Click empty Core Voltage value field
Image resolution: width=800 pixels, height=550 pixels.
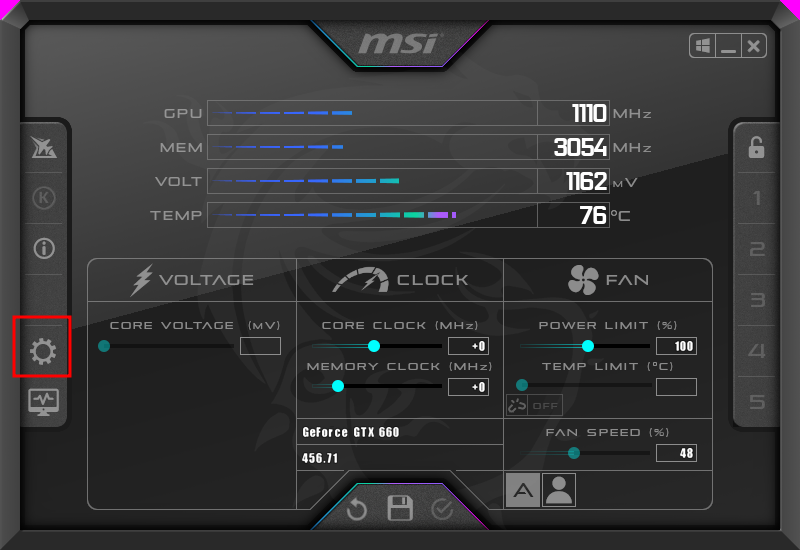tap(260, 346)
